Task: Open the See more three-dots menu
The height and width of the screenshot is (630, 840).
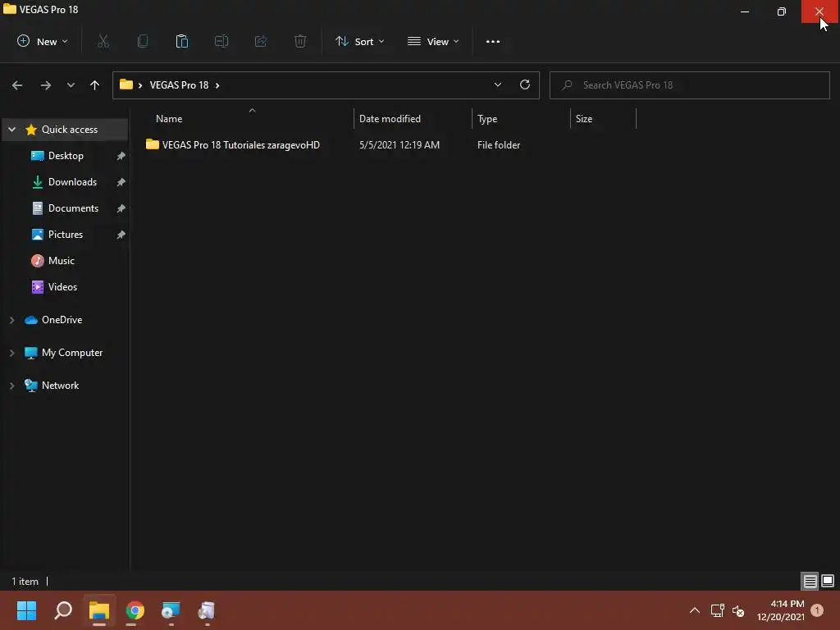Action: coord(493,41)
